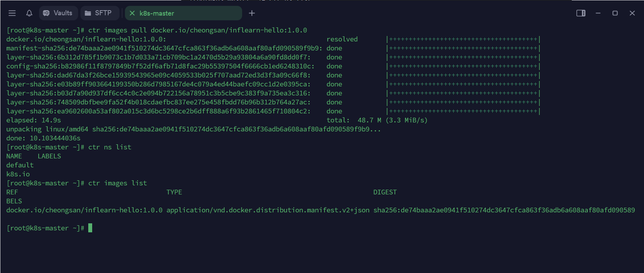Click the 'ctr ns list' command text

tap(110, 147)
